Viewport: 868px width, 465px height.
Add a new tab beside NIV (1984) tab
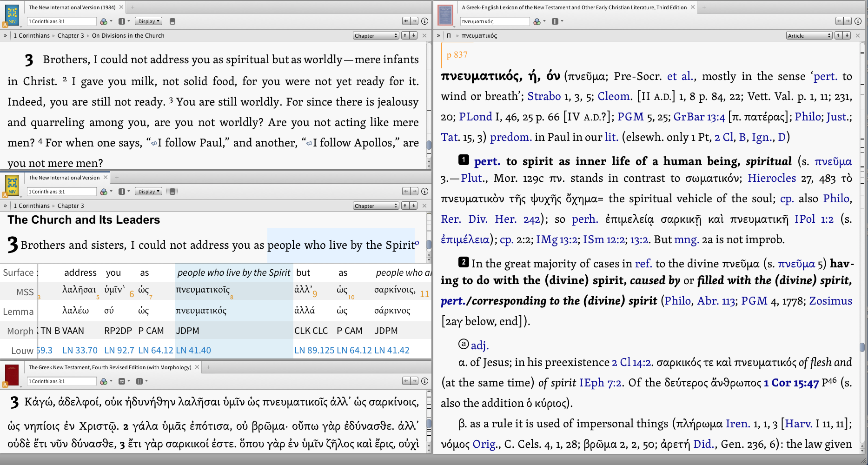point(133,7)
